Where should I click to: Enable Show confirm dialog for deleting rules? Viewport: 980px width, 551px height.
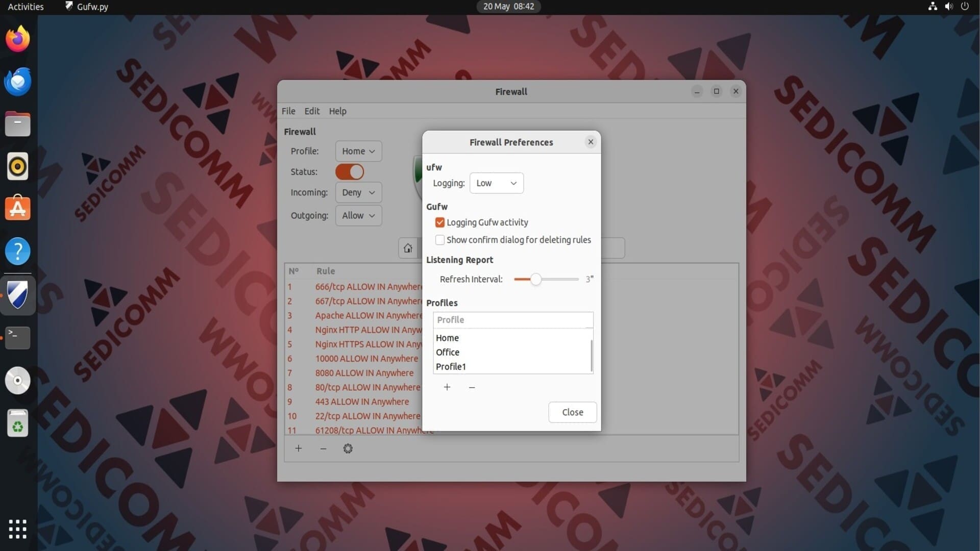[x=440, y=240]
